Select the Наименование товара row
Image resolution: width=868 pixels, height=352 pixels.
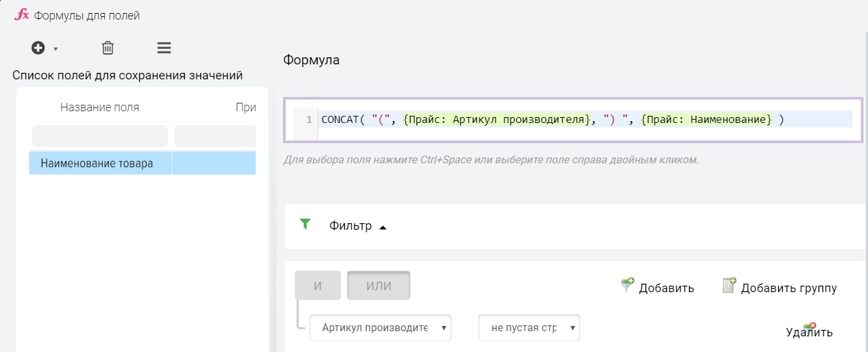click(x=97, y=163)
